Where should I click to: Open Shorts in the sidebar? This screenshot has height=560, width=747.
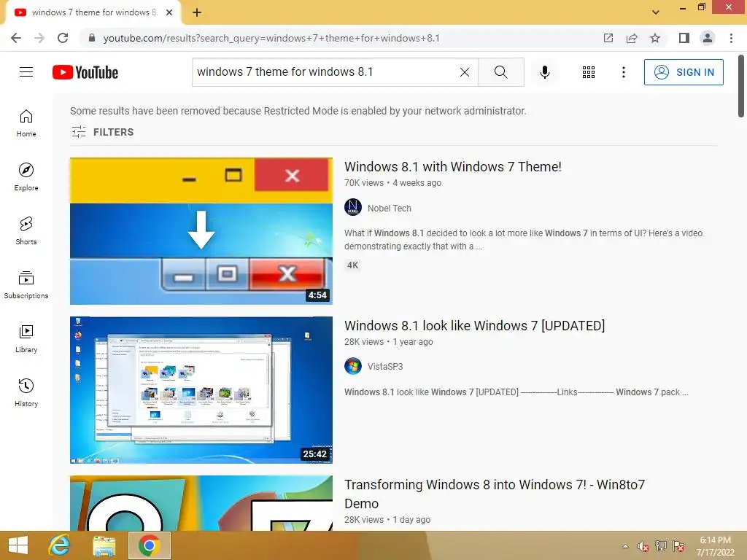[26, 230]
